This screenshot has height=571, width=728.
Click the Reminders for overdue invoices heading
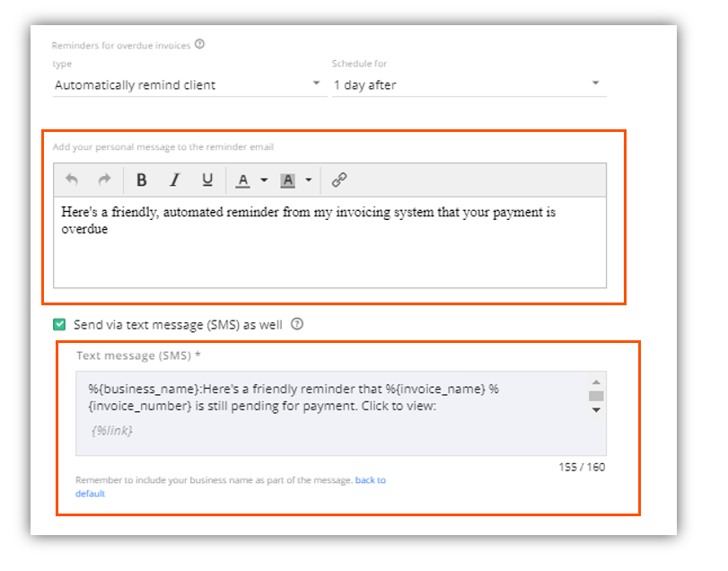121,46
